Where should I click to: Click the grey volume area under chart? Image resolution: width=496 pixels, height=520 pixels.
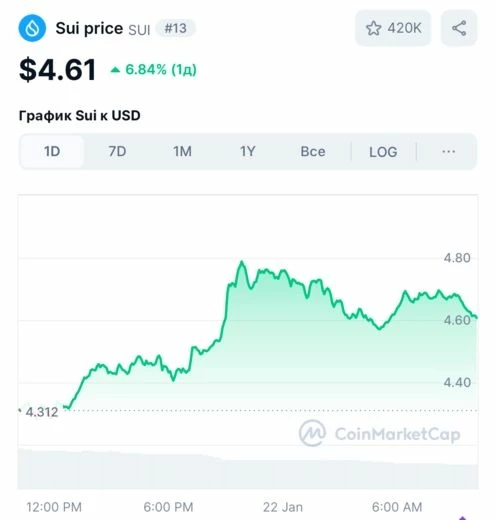(x=248, y=470)
